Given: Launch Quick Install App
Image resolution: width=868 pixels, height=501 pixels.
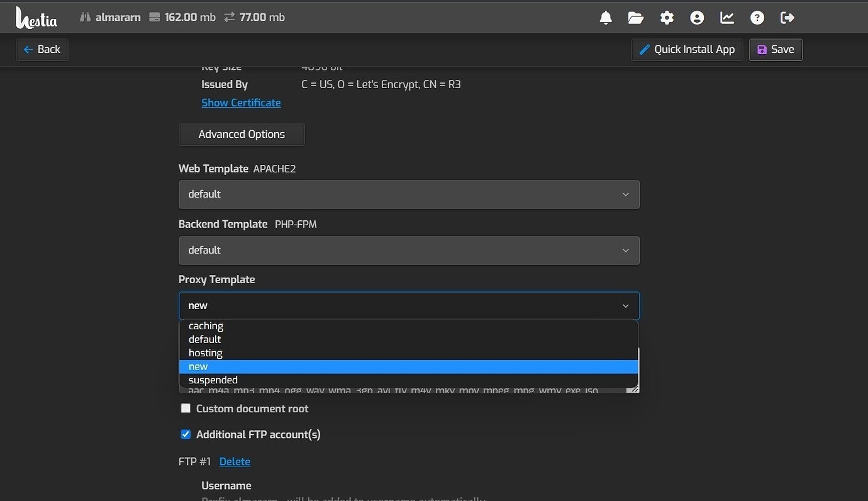Looking at the screenshot, I should point(687,49).
